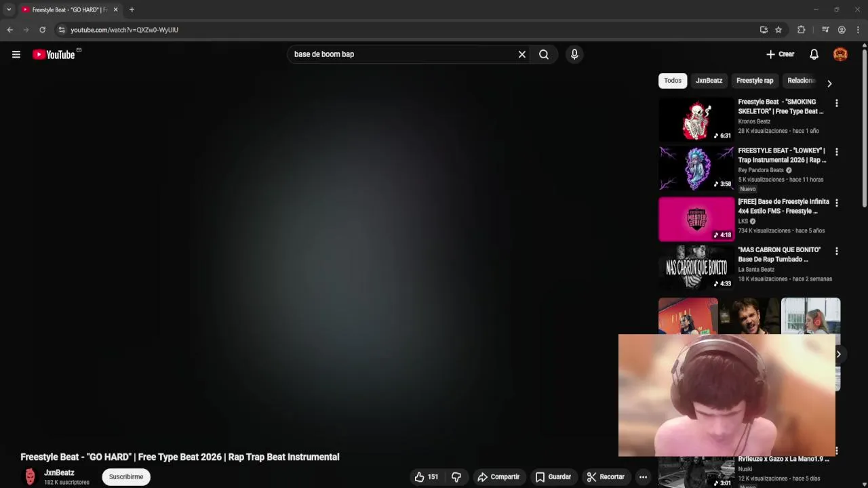Screen dimensions: 868x488
Task: Open options for LOWKEY video
Action: tap(836, 152)
